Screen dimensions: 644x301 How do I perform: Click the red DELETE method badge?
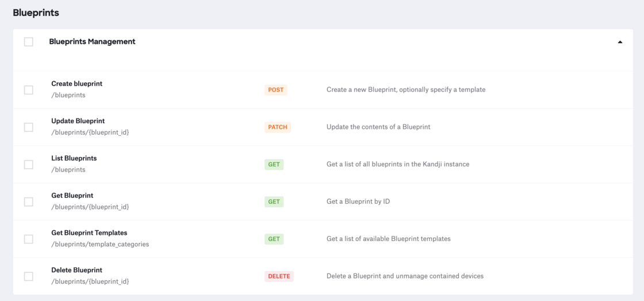point(279,276)
